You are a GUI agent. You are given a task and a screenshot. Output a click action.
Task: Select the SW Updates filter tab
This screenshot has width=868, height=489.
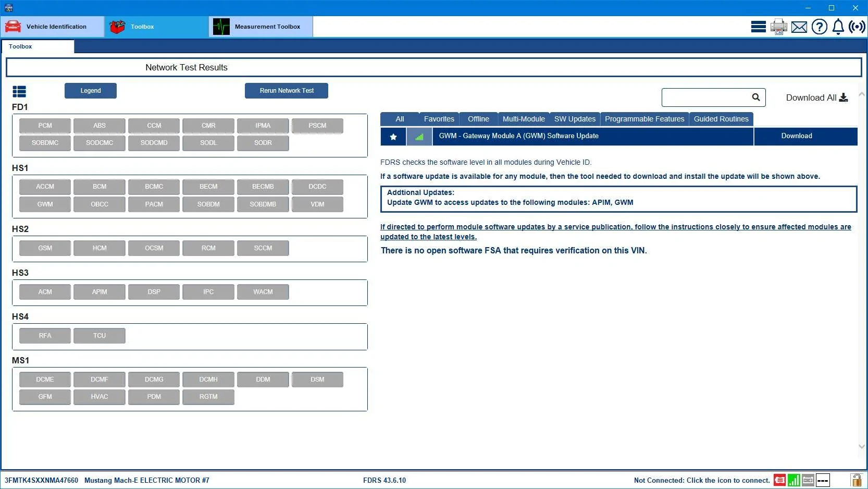pos(575,119)
